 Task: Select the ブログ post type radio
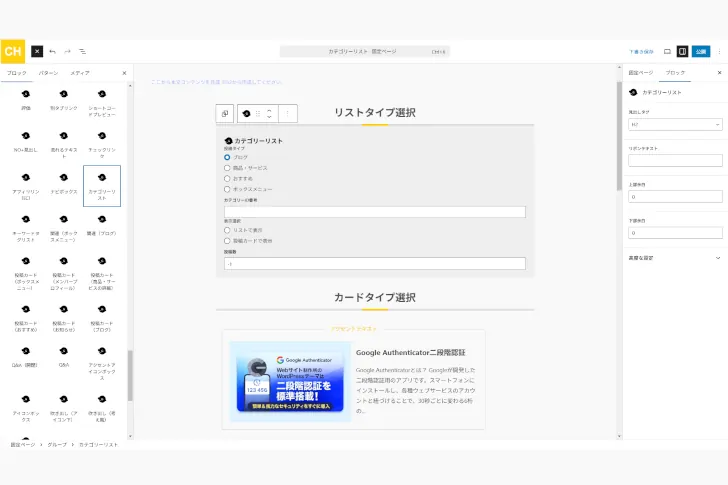pyautogui.click(x=227, y=157)
